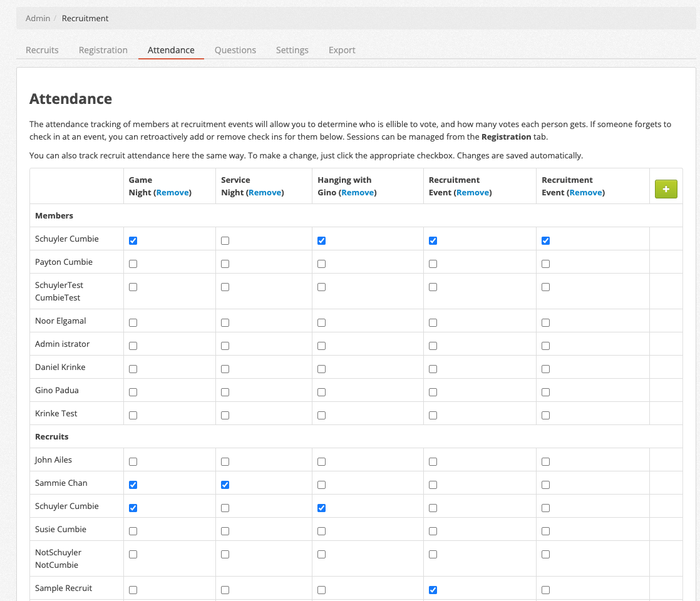Check Service Night for Susie Cumbie

tap(225, 532)
